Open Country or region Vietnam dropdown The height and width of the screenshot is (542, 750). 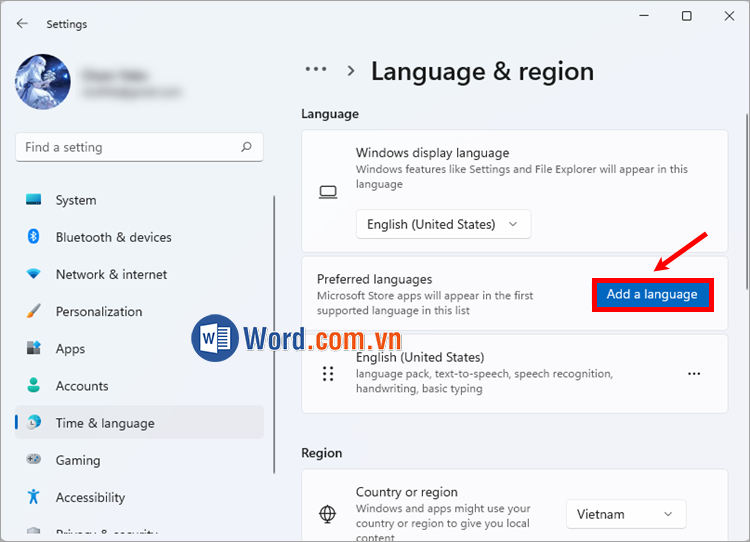tap(626, 514)
